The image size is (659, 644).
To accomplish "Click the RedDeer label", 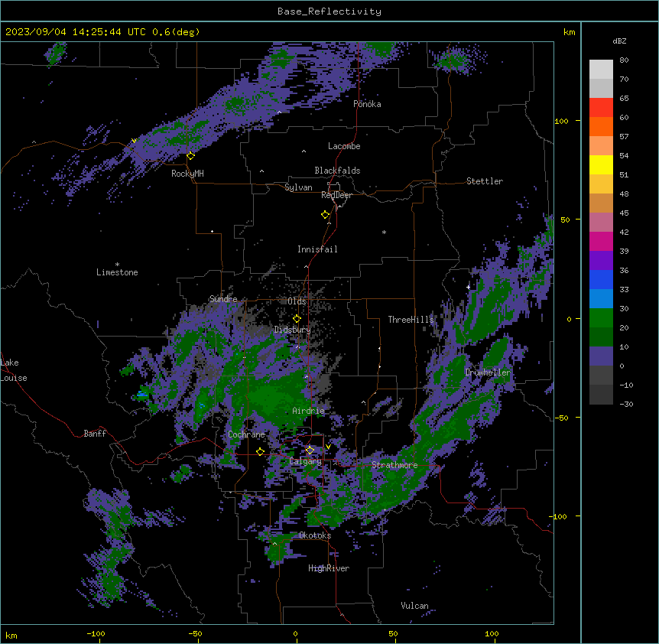I will [336, 195].
